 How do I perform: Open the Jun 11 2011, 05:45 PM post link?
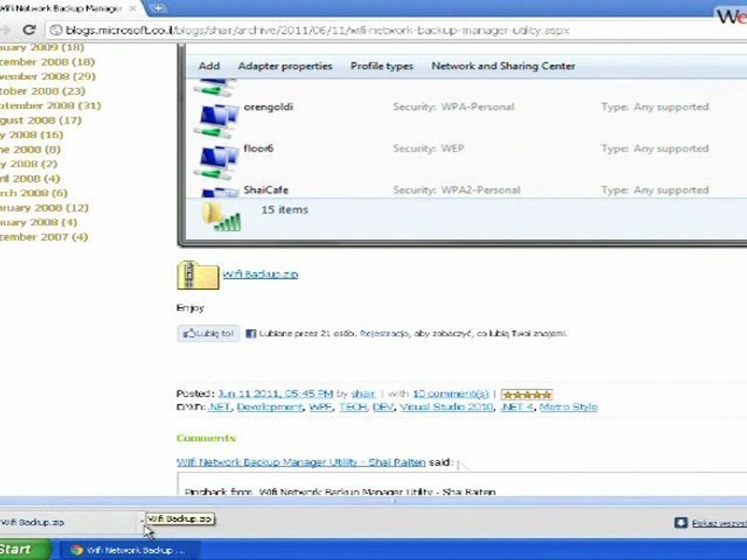click(x=275, y=394)
